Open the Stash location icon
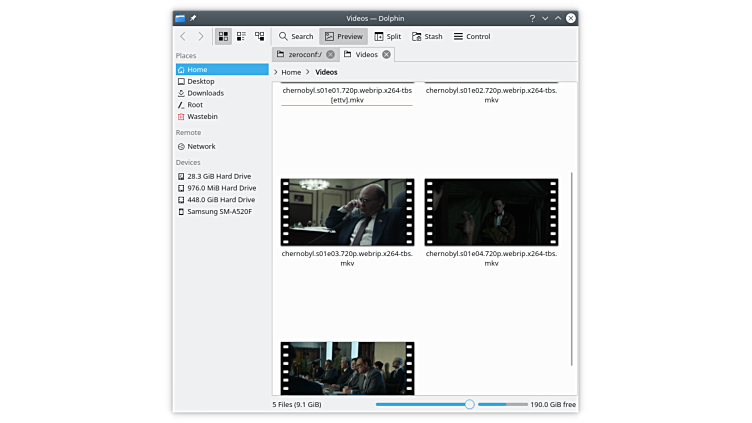 pos(416,36)
